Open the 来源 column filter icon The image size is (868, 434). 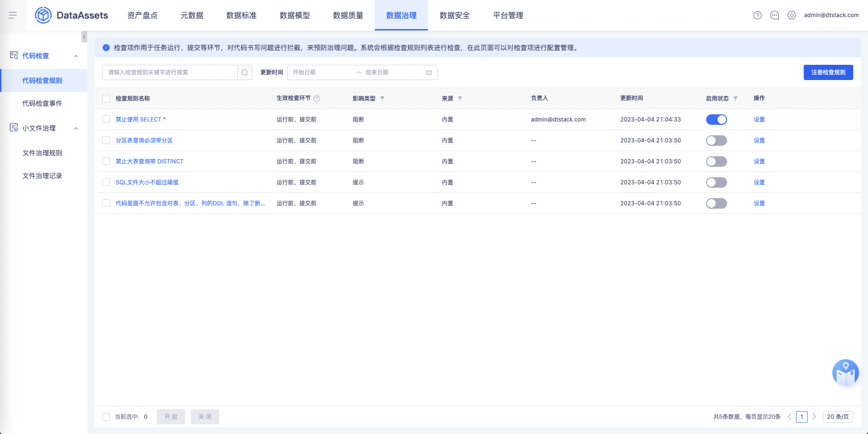coord(460,99)
